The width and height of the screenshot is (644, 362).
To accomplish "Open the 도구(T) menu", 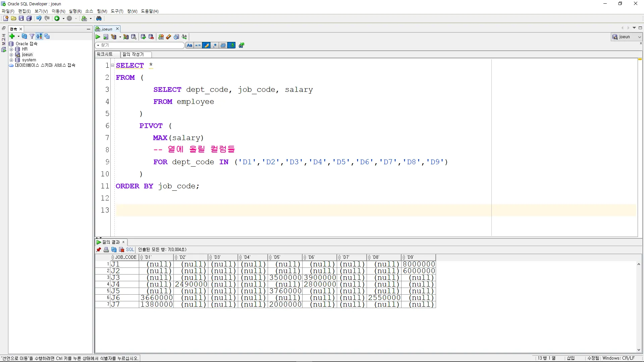I will click(x=117, y=11).
